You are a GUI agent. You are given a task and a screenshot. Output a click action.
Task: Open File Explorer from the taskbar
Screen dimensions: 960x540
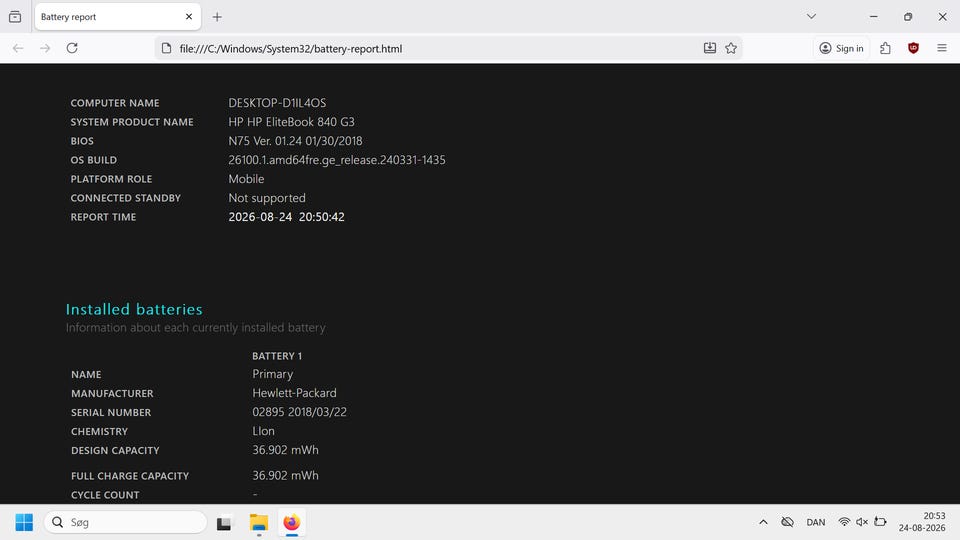pyautogui.click(x=259, y=523)
